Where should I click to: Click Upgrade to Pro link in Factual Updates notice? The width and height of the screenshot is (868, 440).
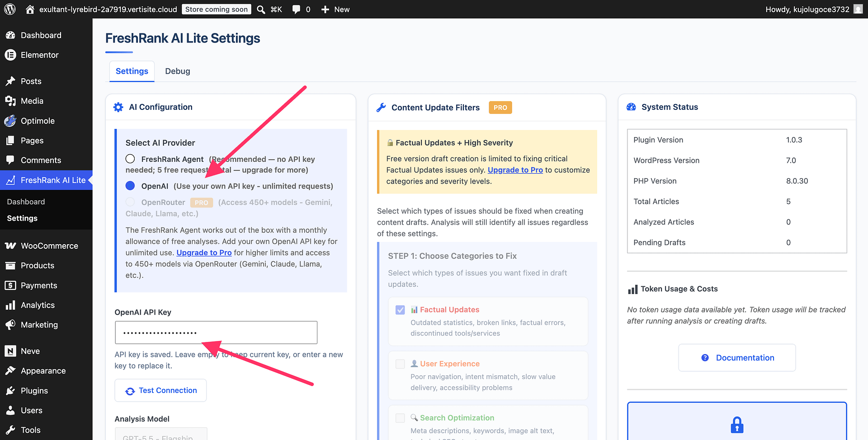click(x=515, y=170)
